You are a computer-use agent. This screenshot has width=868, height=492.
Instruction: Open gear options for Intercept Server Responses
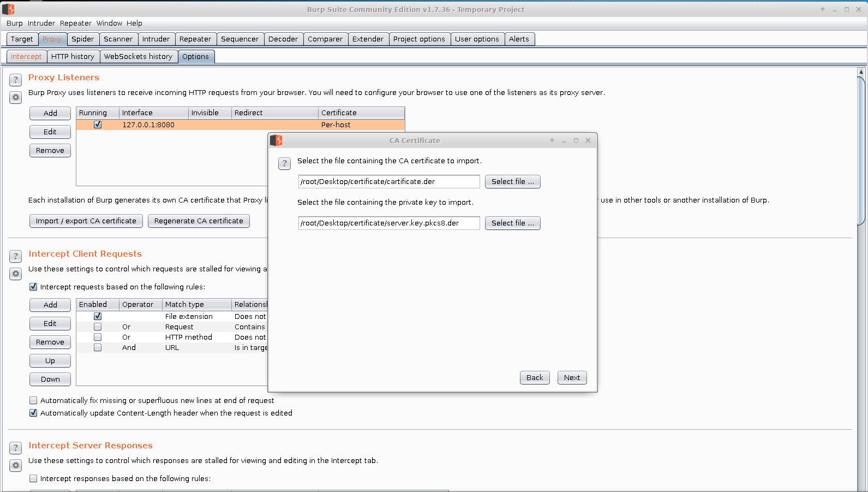(x=16, y=466)
